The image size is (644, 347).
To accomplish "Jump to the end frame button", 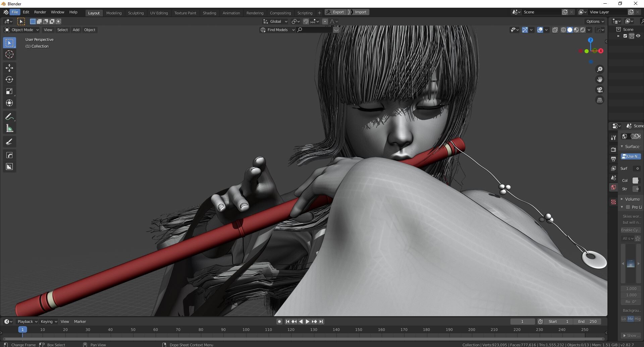I will tap(321, 322).
